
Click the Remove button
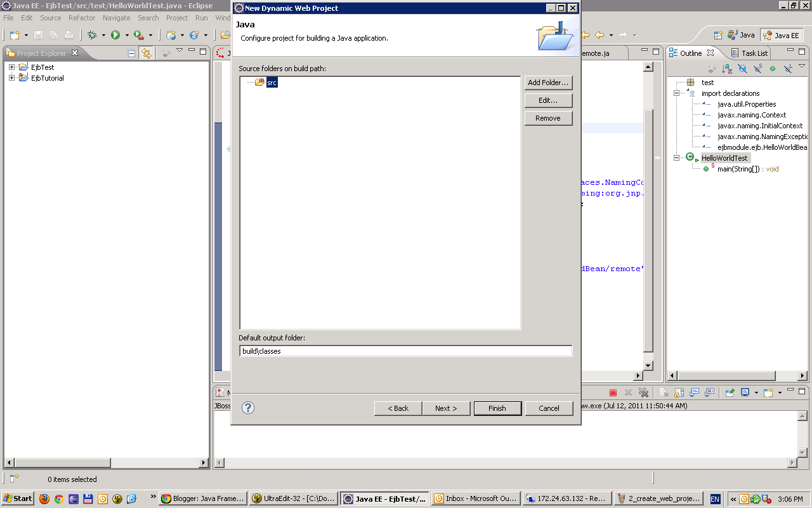(x=548, y=118)
